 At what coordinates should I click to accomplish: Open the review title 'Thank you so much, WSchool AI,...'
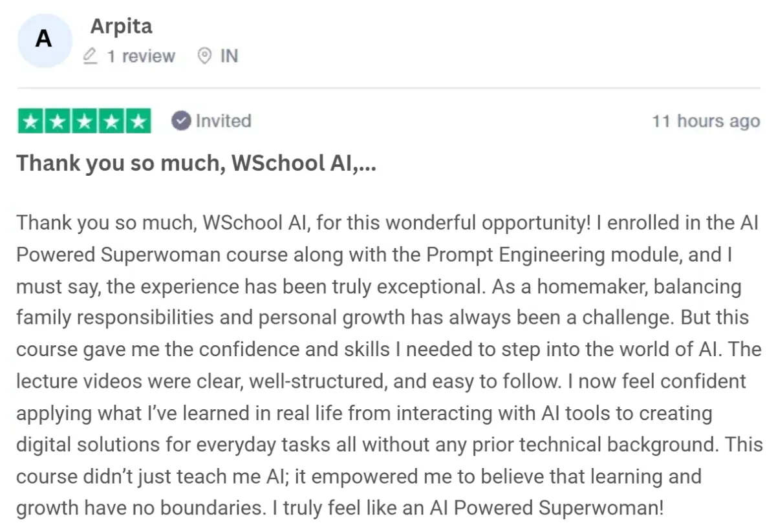pyautogui.click(x=196, y=163)
